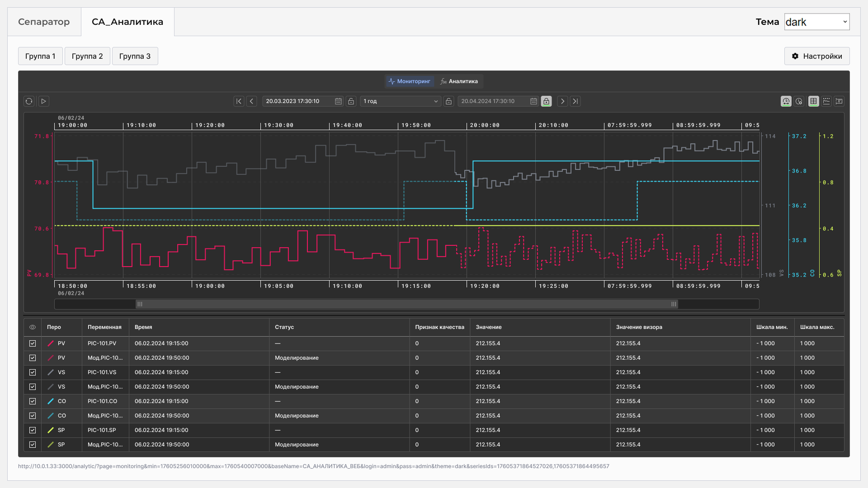
Task: Click the time range clock arrows icon
Action: [786, 101]
